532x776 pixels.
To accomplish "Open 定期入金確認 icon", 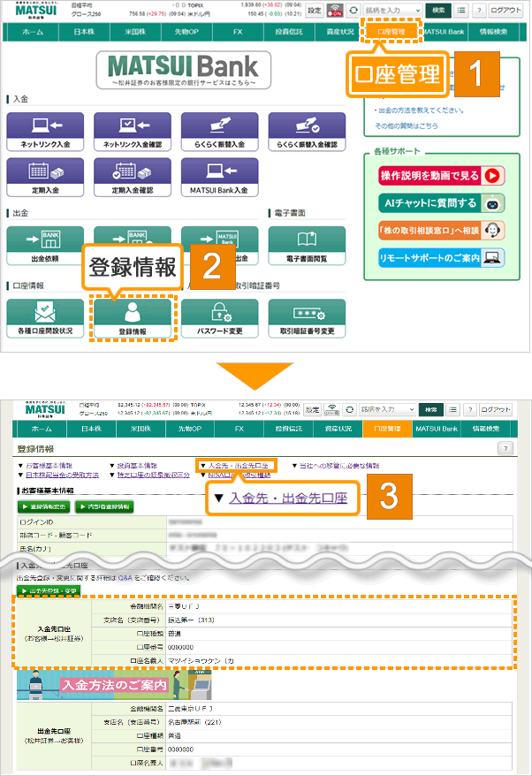I will (133, 177).
